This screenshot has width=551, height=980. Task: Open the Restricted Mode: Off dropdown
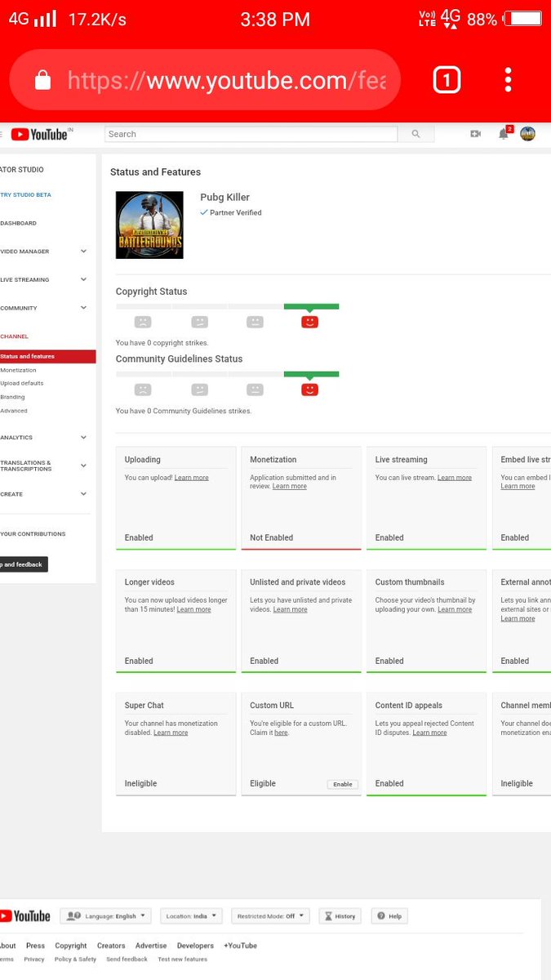[x=270, y=916]
